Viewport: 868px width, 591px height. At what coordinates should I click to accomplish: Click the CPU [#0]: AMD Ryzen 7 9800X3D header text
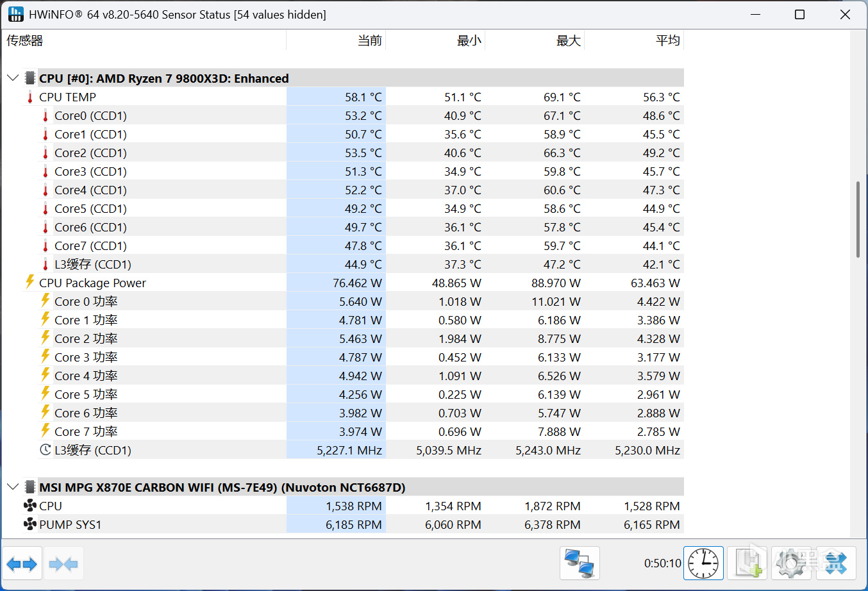[x=164, y=79]
